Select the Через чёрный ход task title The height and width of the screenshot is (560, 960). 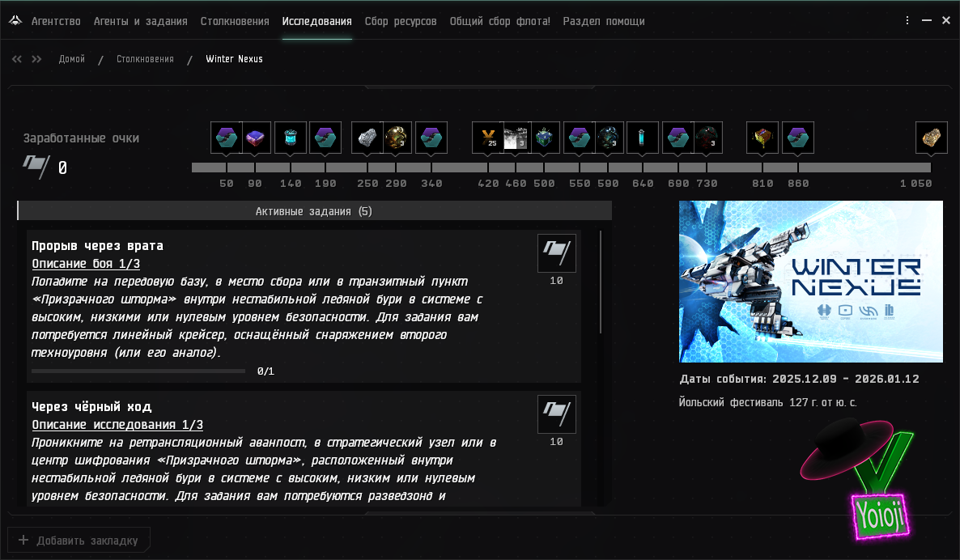coord(91,406)
